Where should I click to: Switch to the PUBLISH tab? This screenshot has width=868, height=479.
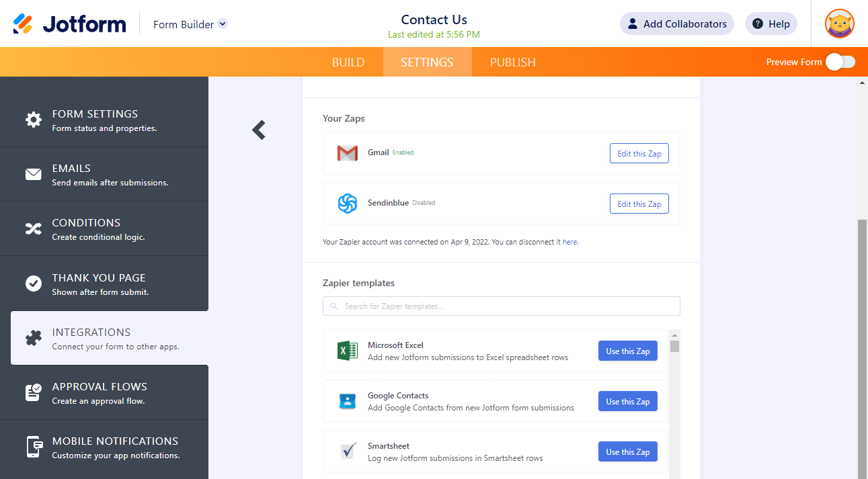tap(512, 62)
